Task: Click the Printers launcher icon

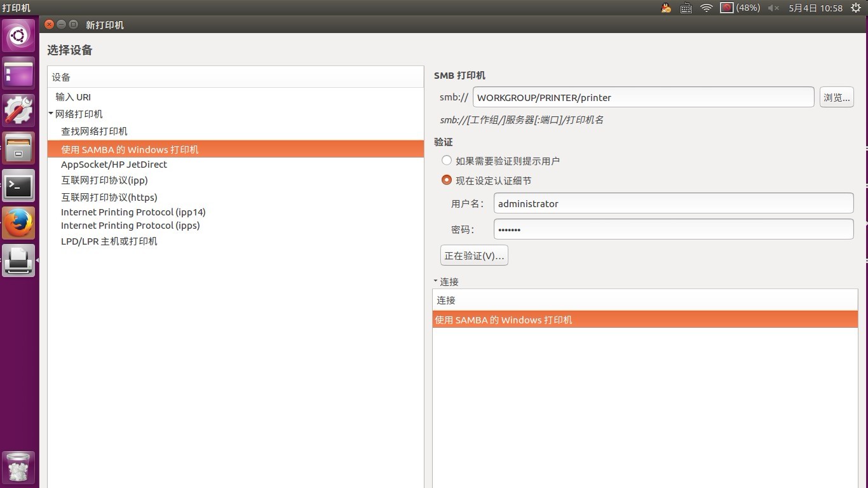Action: tap(18, 261)
